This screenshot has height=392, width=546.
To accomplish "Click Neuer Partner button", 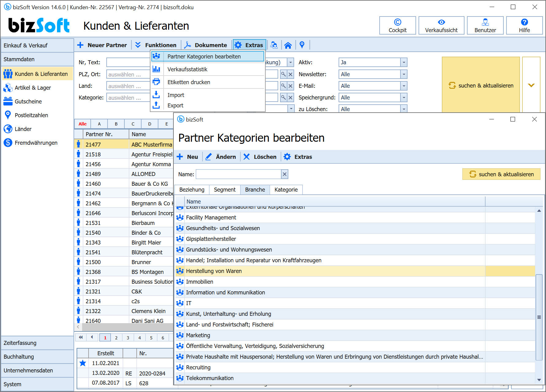I will [102, 45].
